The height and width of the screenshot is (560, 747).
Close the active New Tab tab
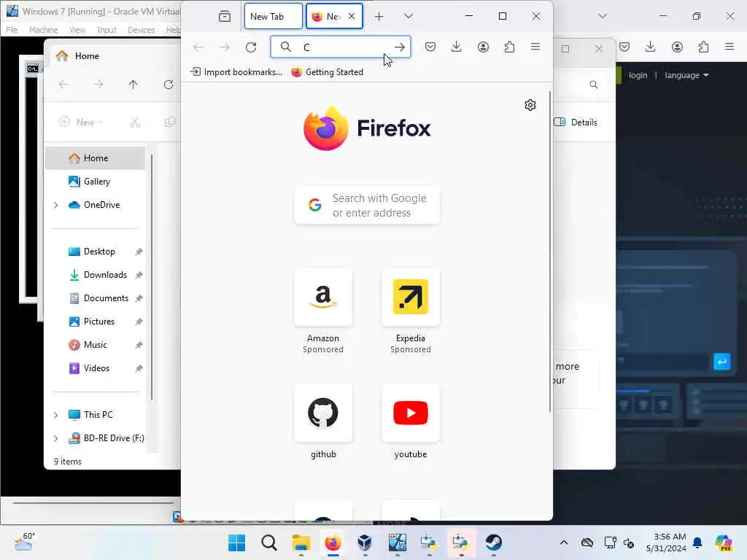point(352,16)
